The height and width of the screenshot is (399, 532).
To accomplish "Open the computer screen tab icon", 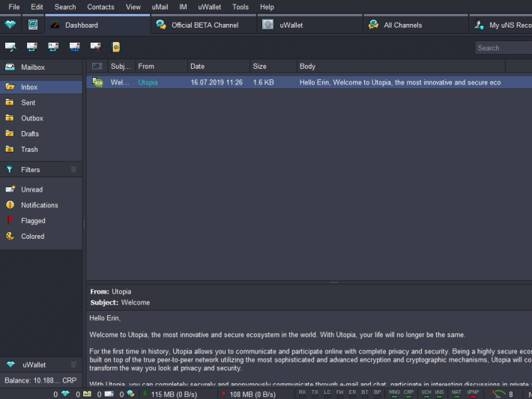I will (33, 25).
